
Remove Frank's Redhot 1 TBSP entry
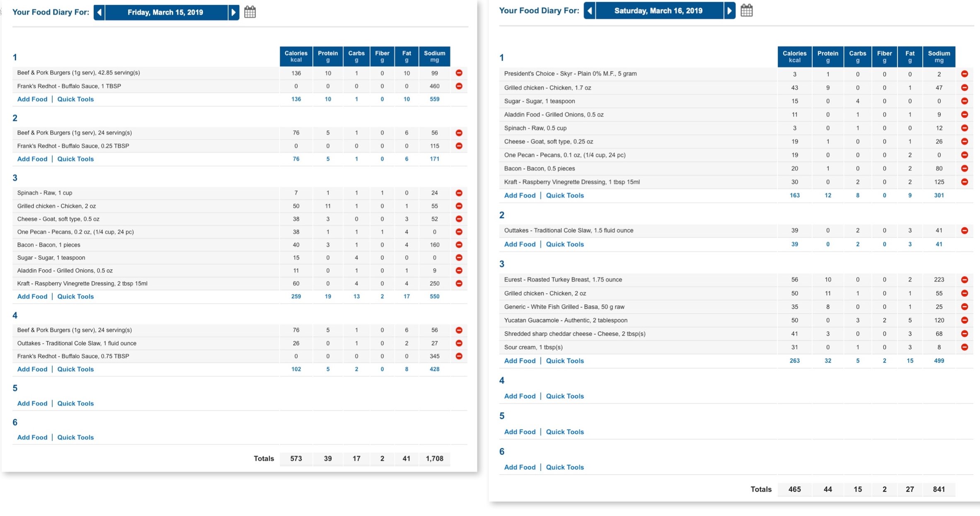pos(459,86)
